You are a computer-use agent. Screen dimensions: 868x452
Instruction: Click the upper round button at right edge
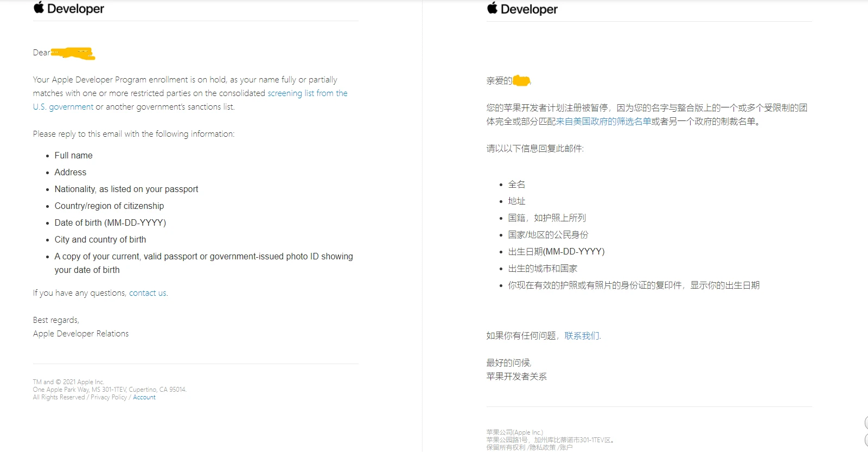(x=866, y=423)
